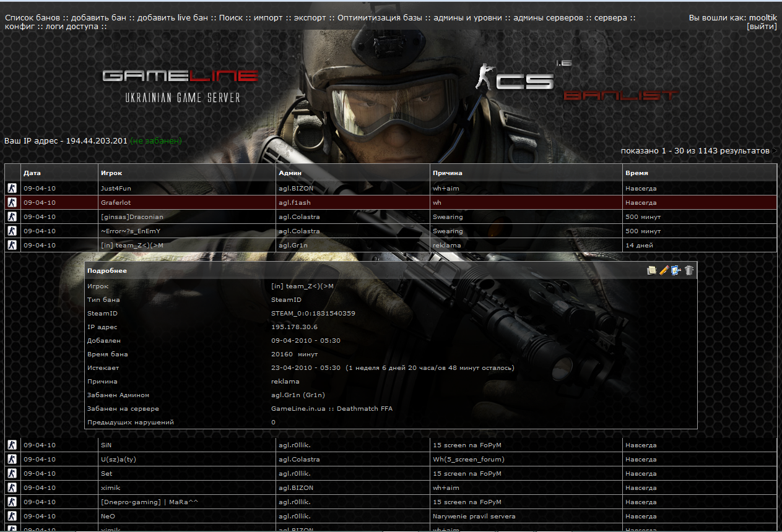This screenshot has width=782, height=532.
Task: Click player ~Error~?s_EnEmY cell
Action: tap(130, 231)
